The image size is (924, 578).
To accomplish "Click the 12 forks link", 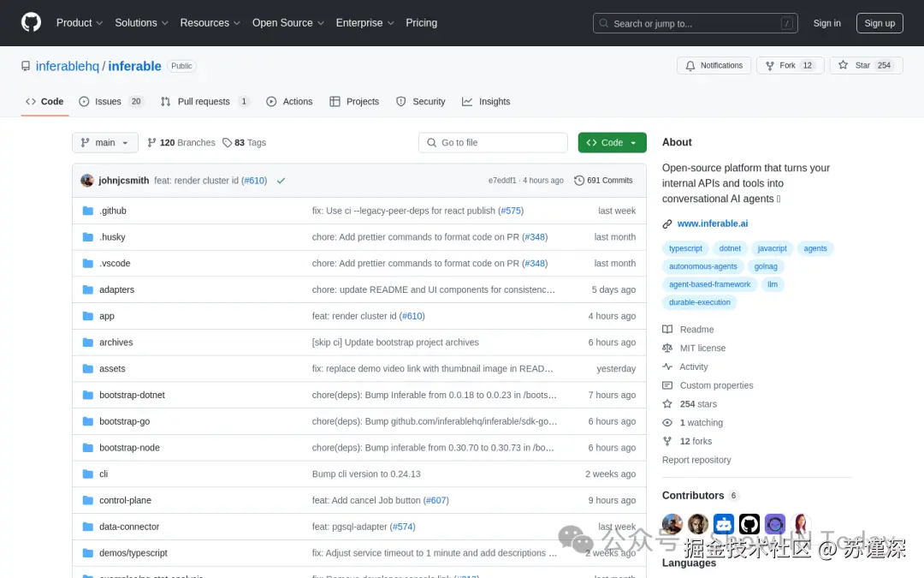I will pos(696,441).
